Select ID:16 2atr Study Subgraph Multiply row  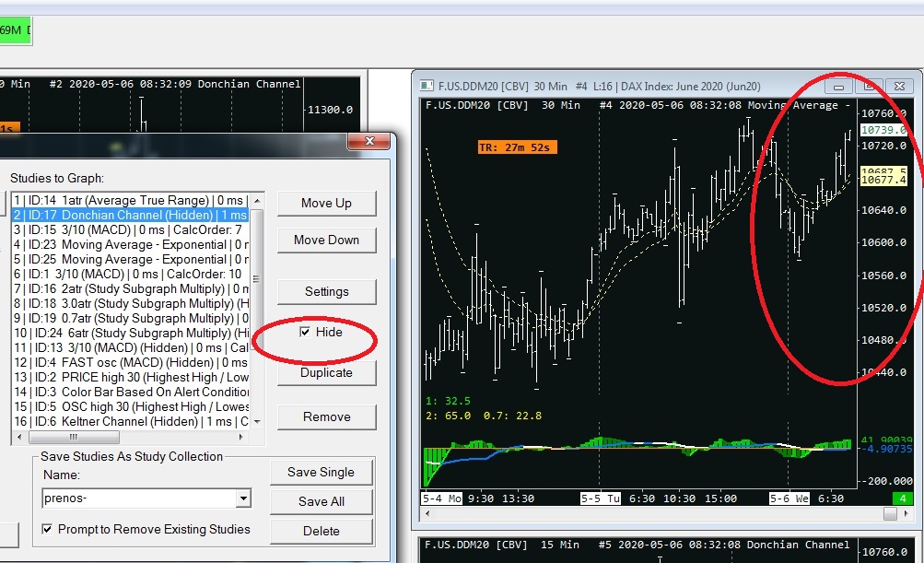pyautogui.click(x=131, y=288)
